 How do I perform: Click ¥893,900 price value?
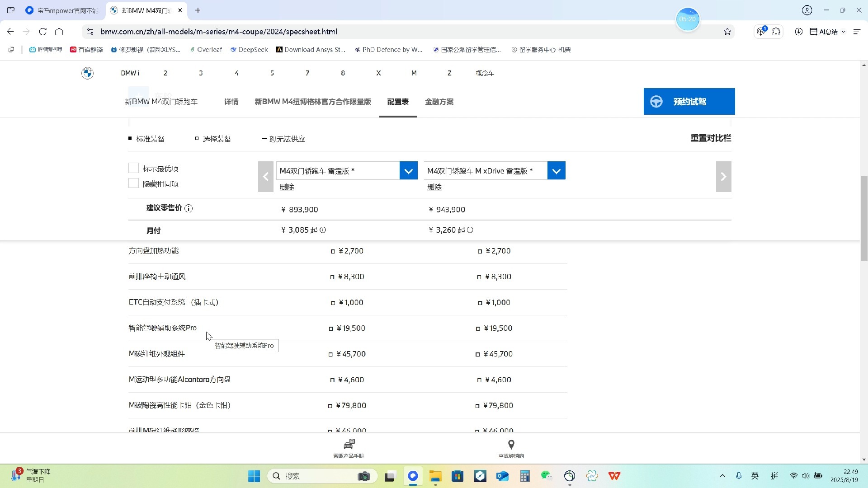coord(300,210)
